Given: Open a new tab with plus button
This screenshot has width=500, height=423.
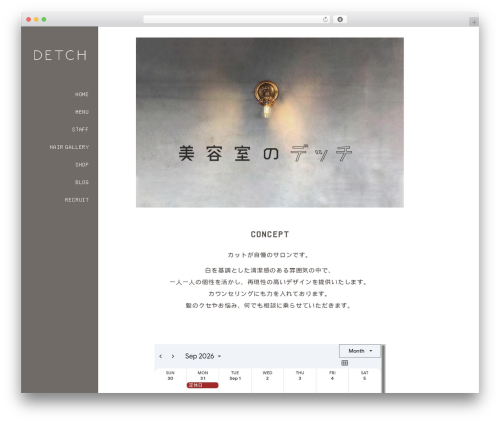Looking at the screenshot, I should pyautogui.click(x=474, y=22).
